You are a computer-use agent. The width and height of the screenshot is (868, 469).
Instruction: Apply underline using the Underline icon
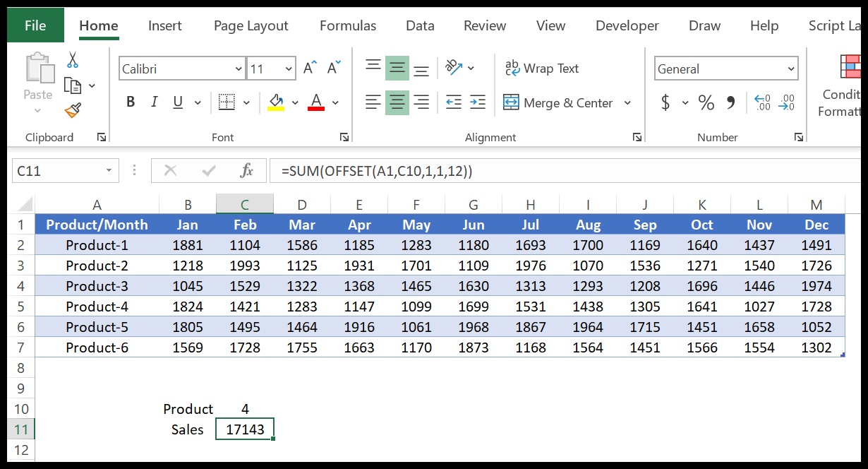coord(176,102)
